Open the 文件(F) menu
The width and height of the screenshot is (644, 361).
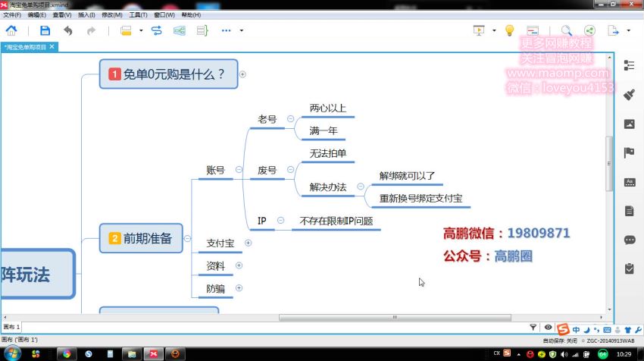[12, 15]
